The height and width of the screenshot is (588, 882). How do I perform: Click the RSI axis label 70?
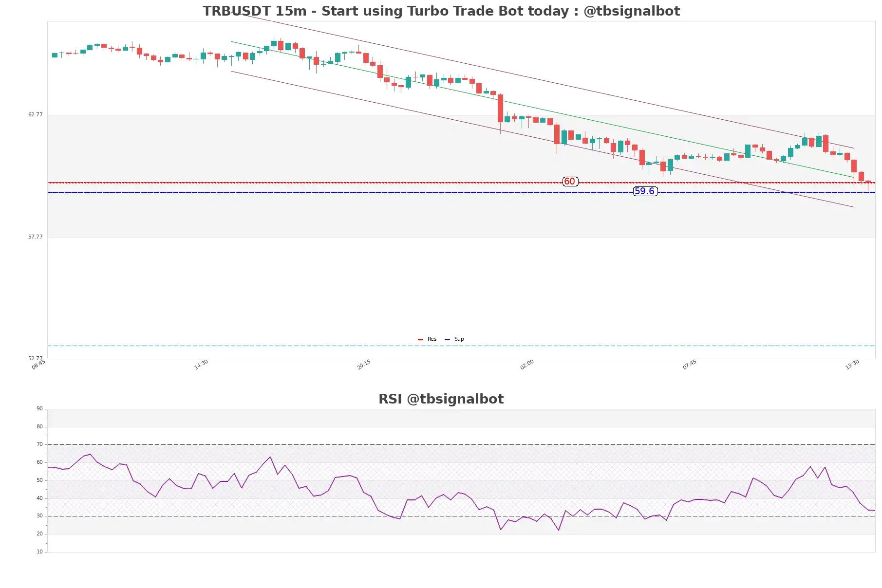pyautogui.click(x=39, y=444)
